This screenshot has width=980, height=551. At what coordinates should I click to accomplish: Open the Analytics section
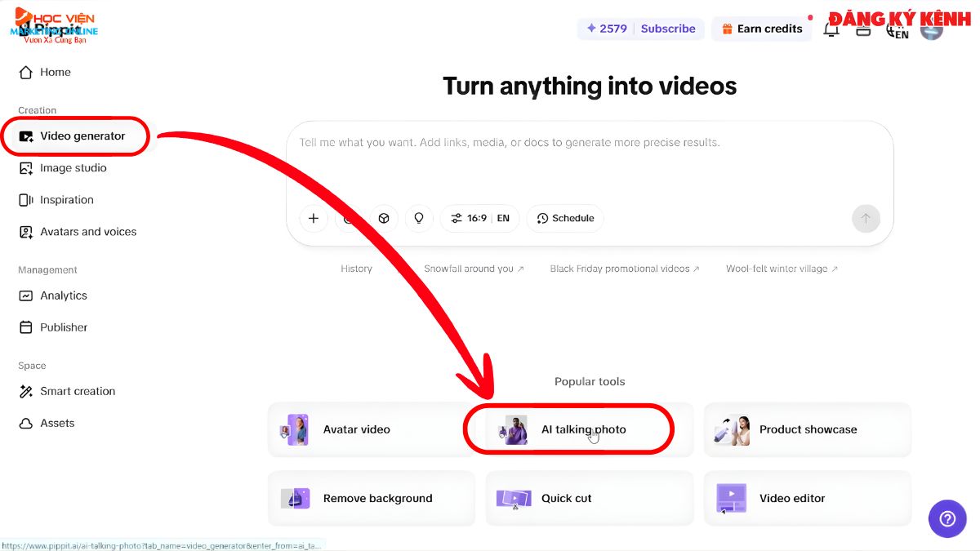64,295
